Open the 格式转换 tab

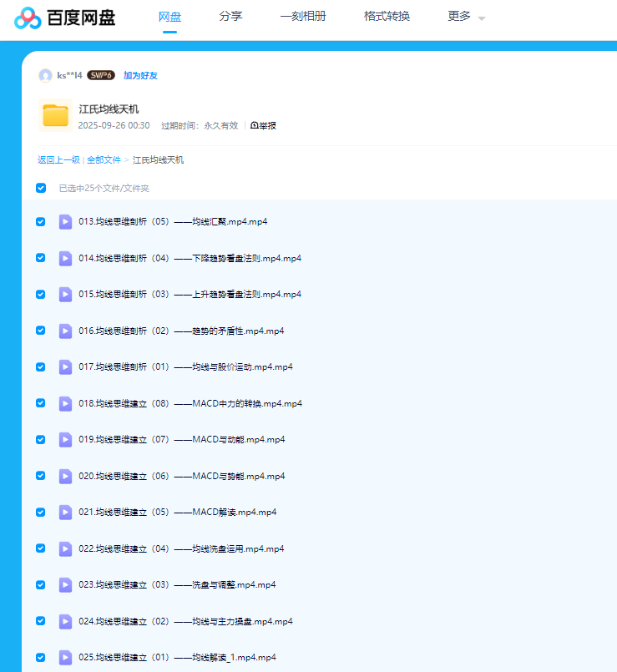(387, 17)
